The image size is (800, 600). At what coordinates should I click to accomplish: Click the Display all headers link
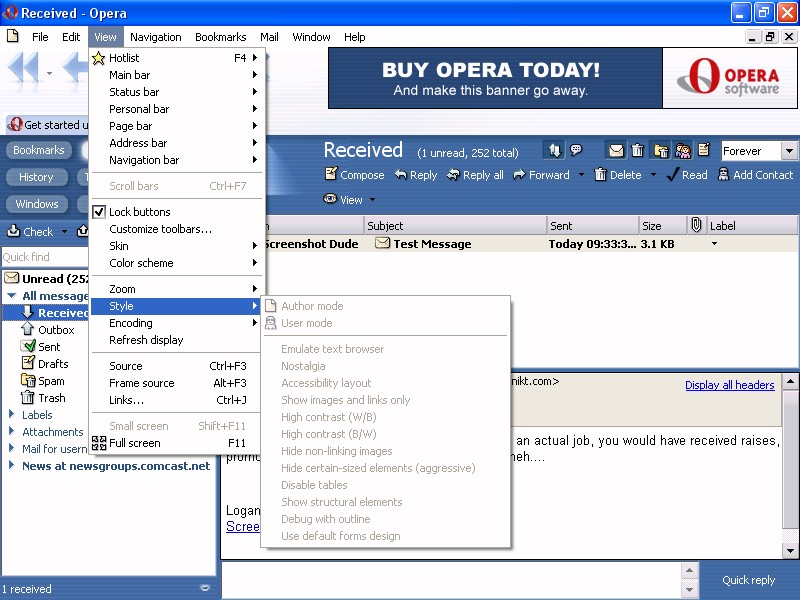coord(729,385)
